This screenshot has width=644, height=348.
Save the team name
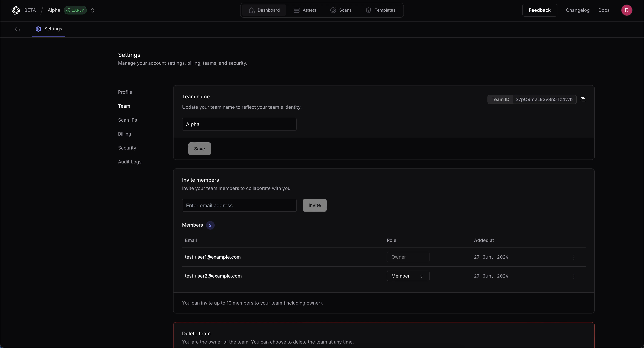199,149
